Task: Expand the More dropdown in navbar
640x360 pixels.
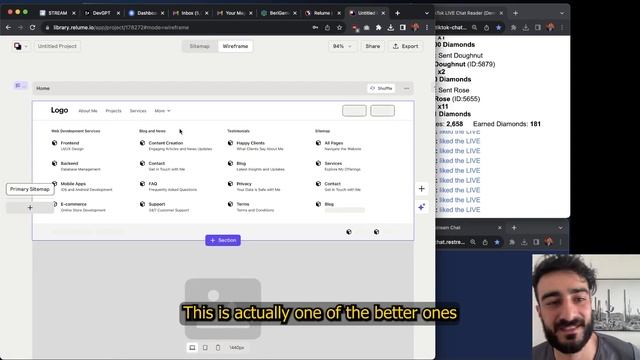Action: [x=162, y=111]
